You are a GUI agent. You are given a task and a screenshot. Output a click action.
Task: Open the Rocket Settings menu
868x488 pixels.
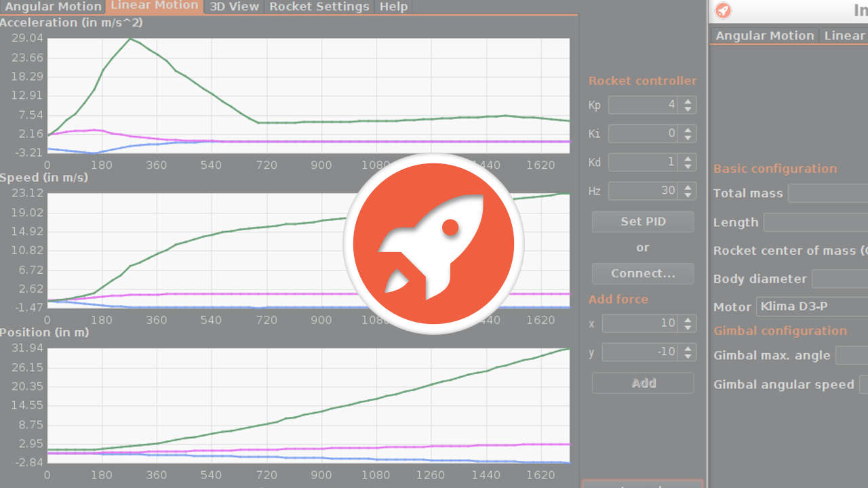[318, 7]
